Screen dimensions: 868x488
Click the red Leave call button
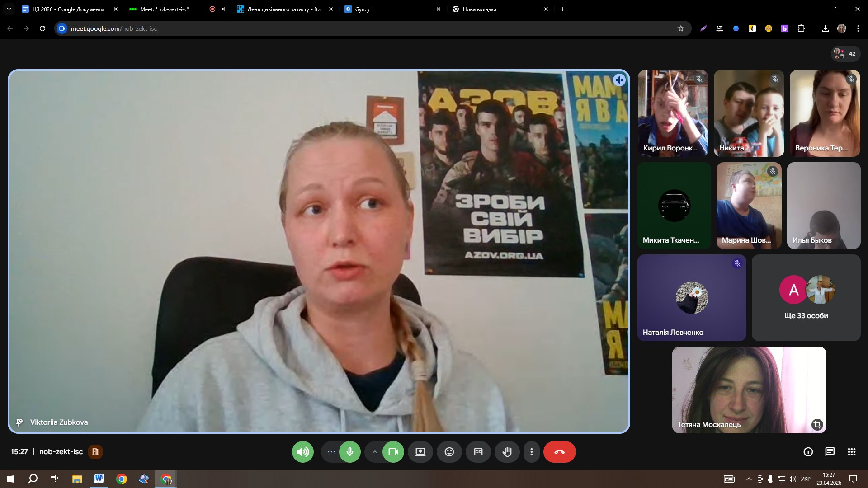point(559,452)
